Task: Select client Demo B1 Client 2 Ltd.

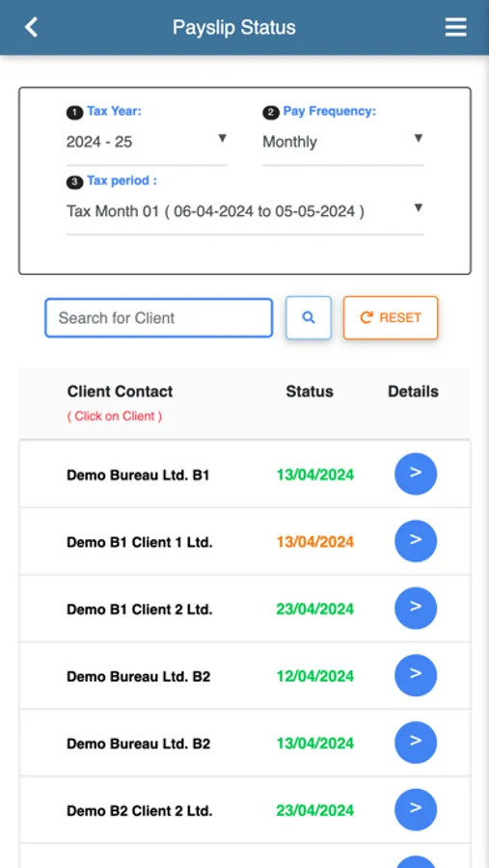Action: point(140,610)
